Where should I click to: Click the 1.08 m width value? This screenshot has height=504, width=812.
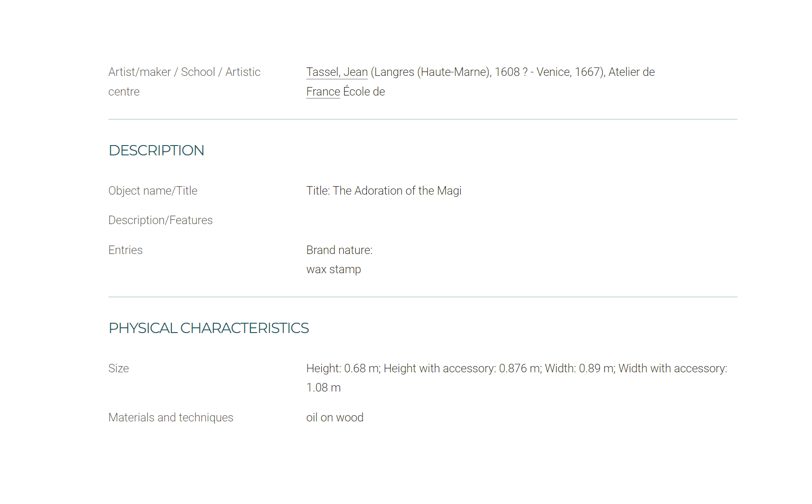324,387
